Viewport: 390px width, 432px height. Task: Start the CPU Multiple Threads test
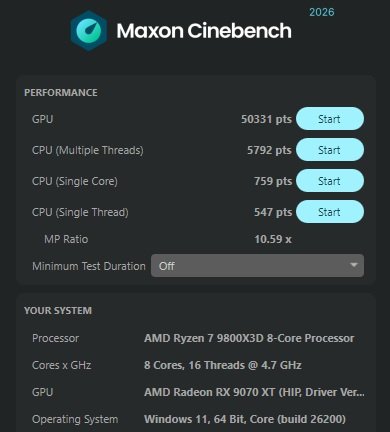pos(330,150)
